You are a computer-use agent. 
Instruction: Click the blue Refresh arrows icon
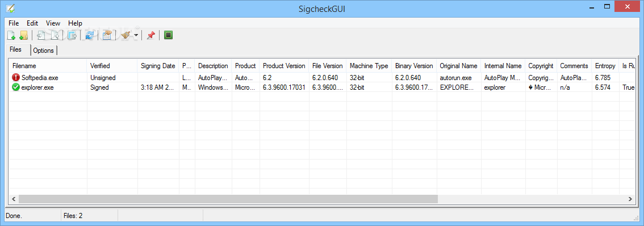(90, 35)
